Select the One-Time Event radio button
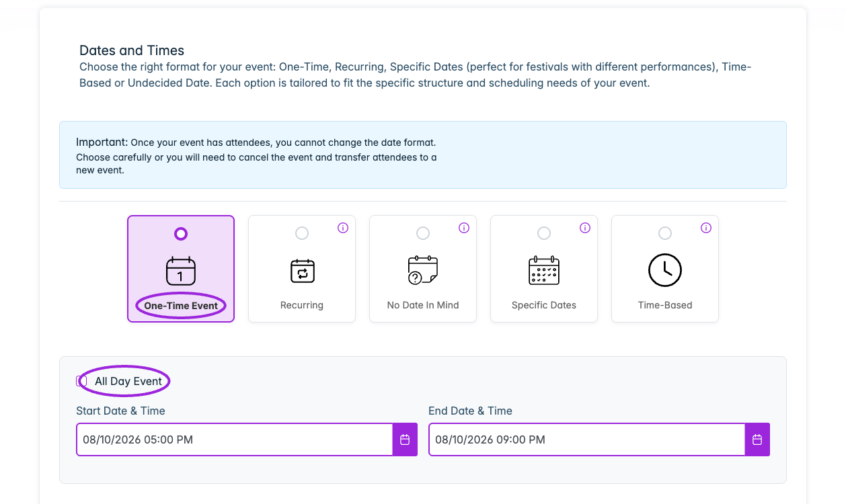846x504 pixels. coord(181,234)
